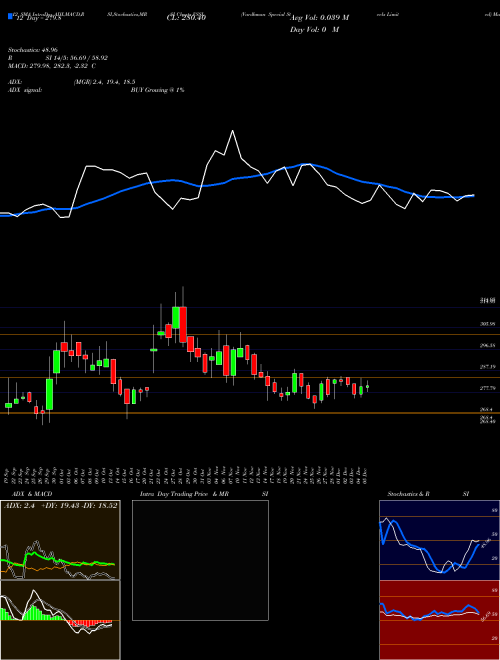This screenshot has height=660, width=500.
Task: Select the 'ADX: 2.4 +DY: 19.43 -DY: 18.52' header
Action: click(60, 505)
